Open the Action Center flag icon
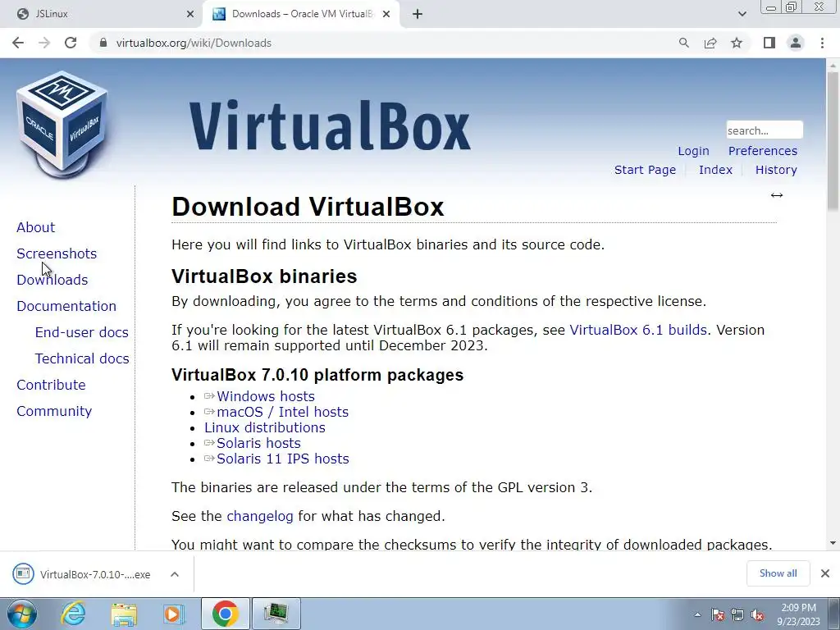840x630 pixels. pos(718,615)
